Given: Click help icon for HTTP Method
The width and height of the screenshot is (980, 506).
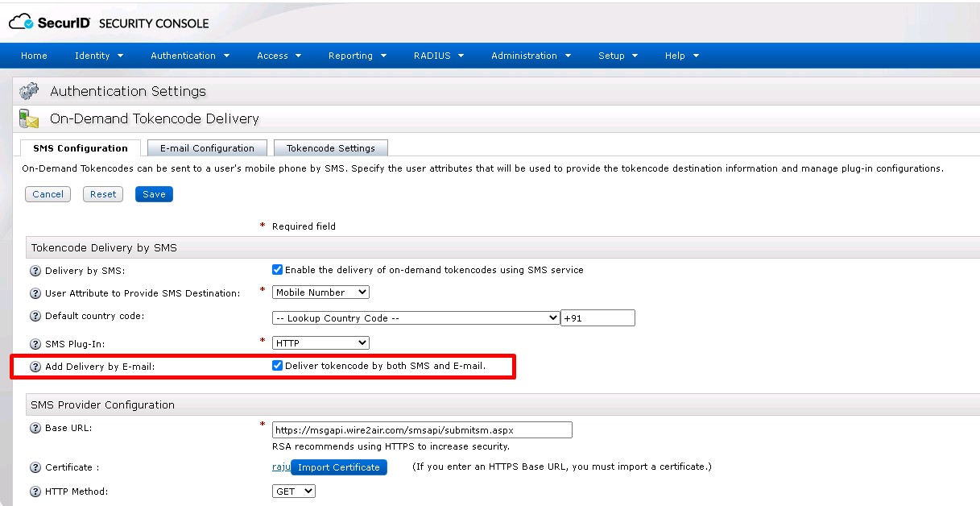Looking at the screenshot, I should point(35,491).
